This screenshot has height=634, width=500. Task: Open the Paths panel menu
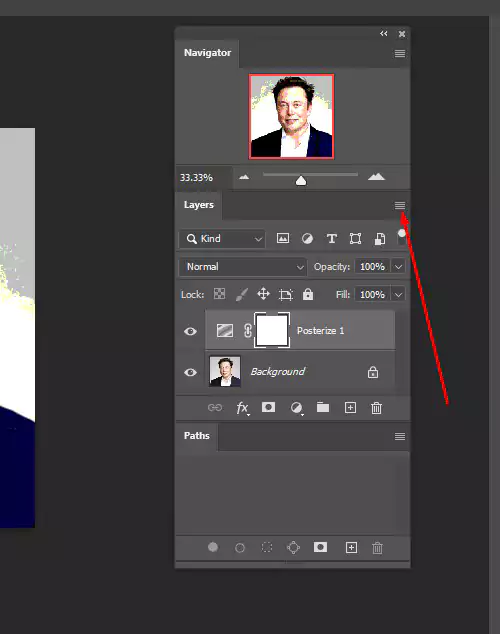coord(399,436)
